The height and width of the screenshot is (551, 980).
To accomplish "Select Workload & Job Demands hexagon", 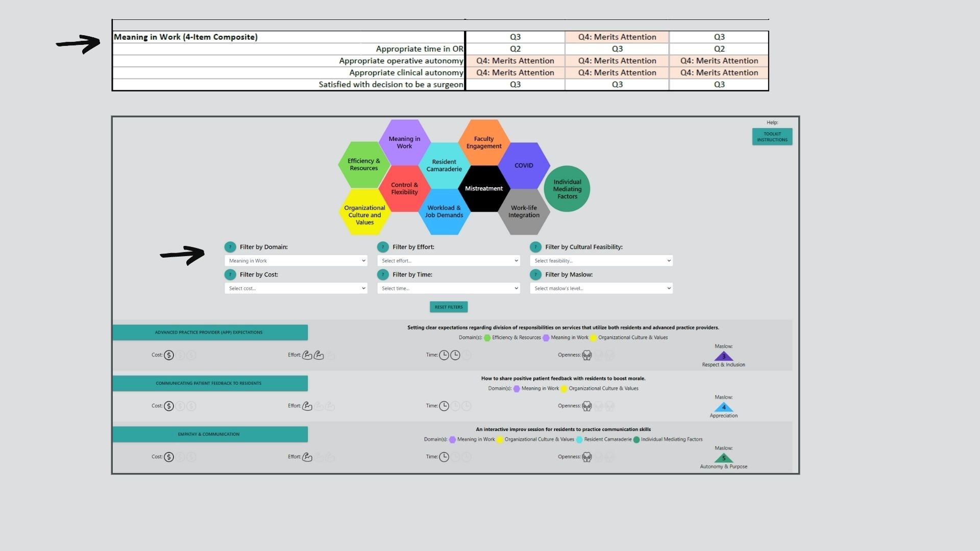I will point(444,212).
